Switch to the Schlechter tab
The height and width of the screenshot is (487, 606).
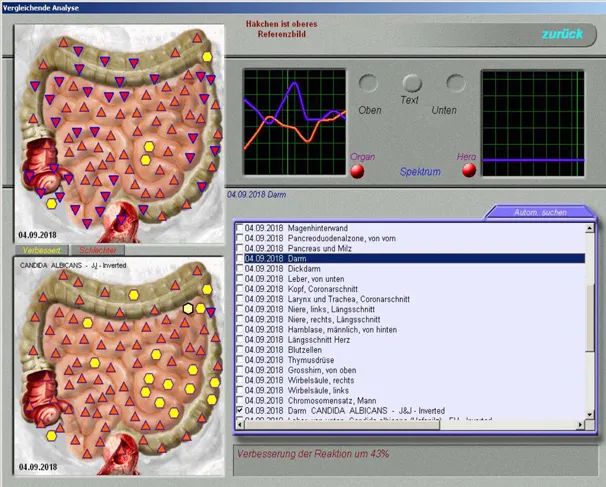tap(97, 250)
